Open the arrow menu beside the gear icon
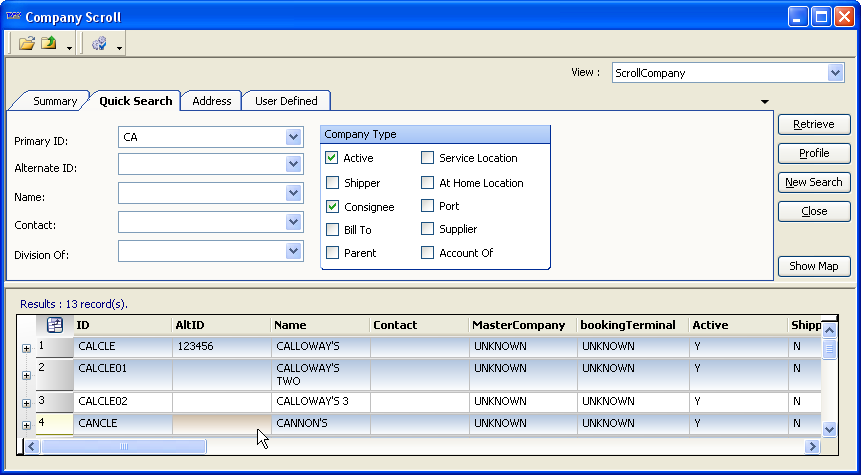861x475 pixels. 119,47
